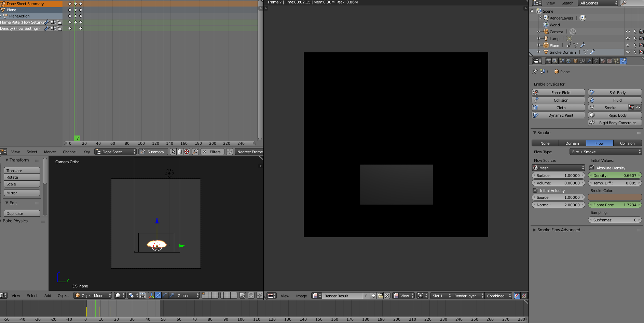This screenshot has width=644, height=323.
Task: Click the 3D manipulator toggle axes icon
Action: click(151, 295)
